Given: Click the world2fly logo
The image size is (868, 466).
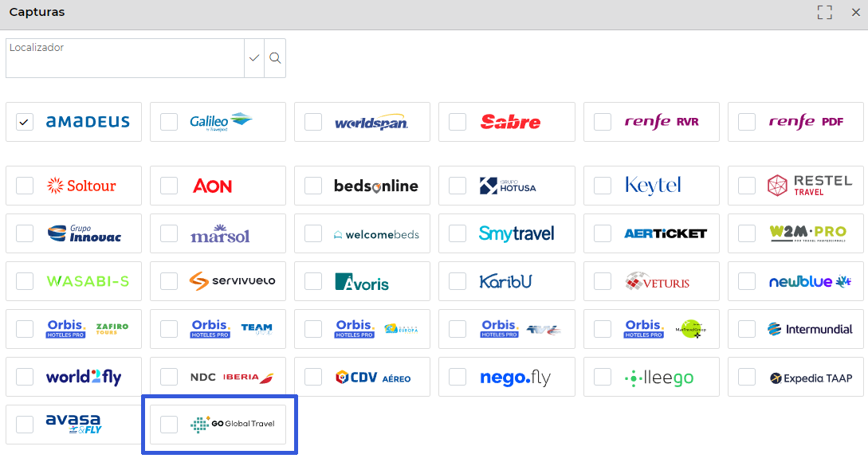Looking at the screenshot, I should pos(84,377).
